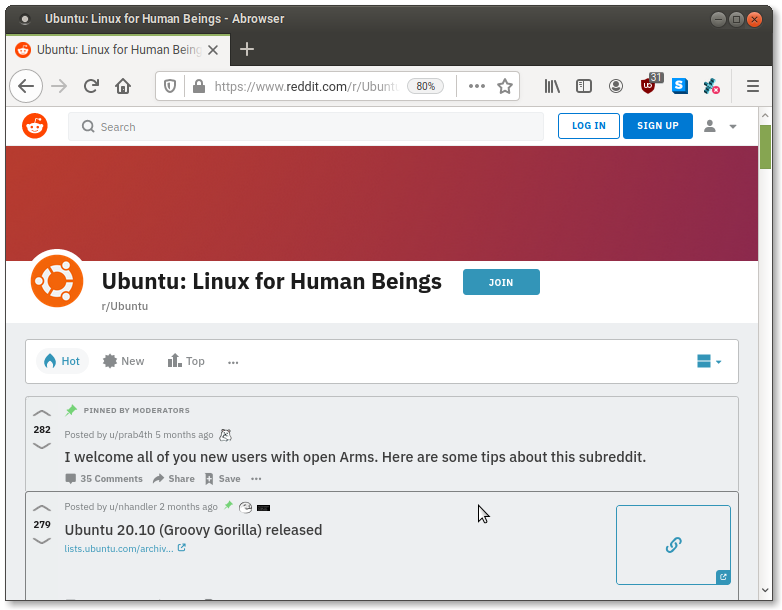Sort posts by Hot

tap(62, 361)
